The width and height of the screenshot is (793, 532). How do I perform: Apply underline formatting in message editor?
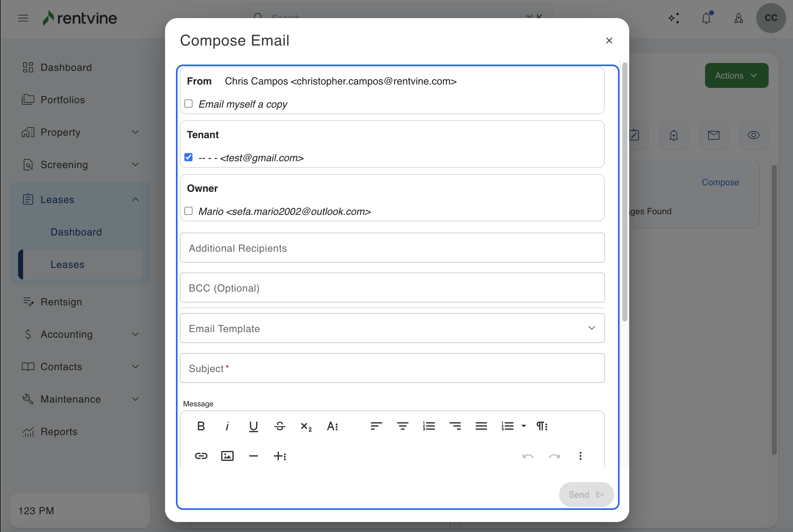(x=254, y=426)
